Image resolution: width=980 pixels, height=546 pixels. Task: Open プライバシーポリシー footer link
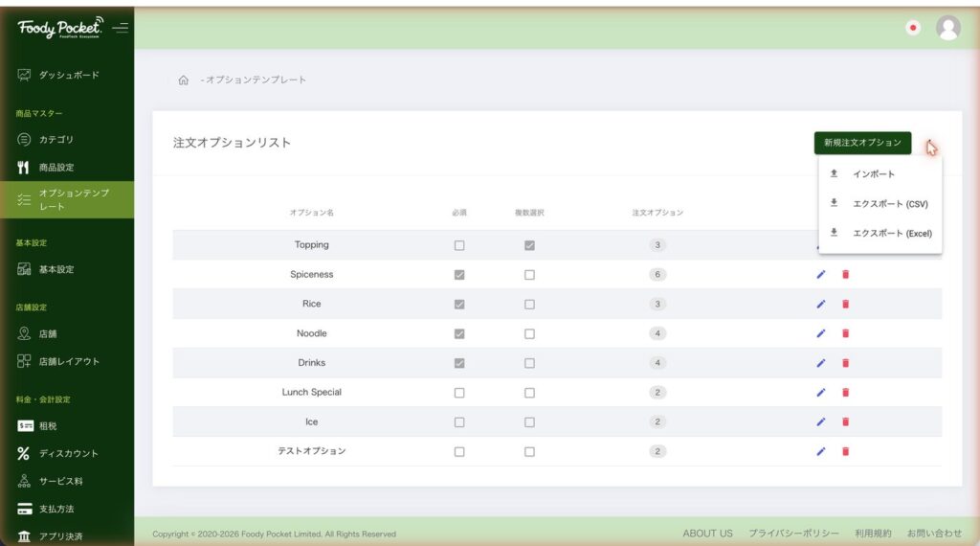click(793, 534)
